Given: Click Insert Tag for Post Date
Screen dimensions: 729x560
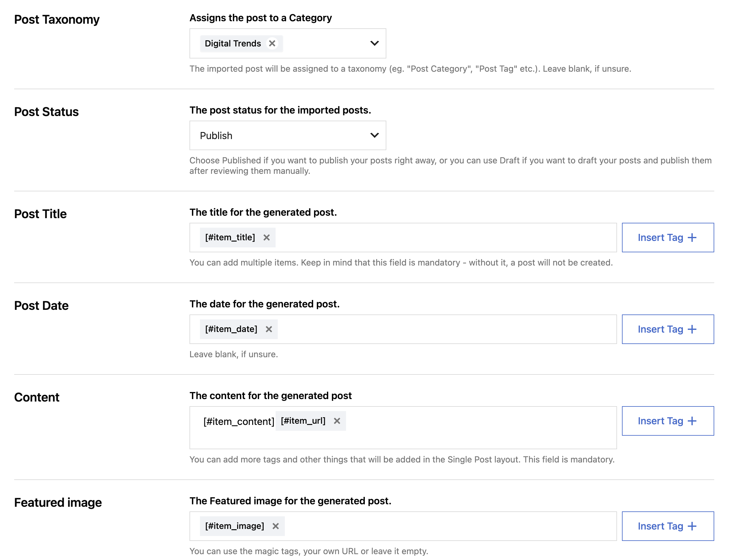Looking at the screenshot, I should 667,329.
